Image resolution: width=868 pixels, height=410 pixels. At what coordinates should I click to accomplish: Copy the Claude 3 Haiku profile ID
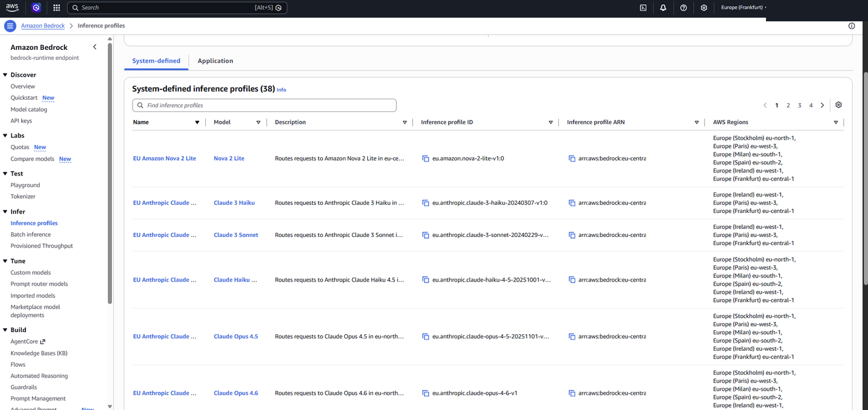coord(426,203)
